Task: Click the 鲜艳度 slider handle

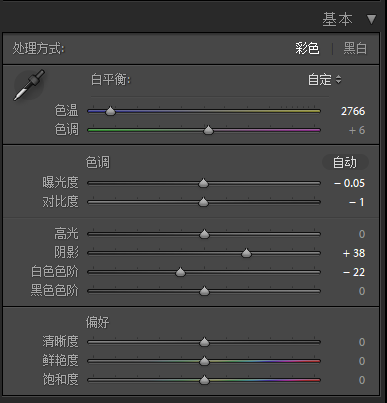Action: coord(204,361)
